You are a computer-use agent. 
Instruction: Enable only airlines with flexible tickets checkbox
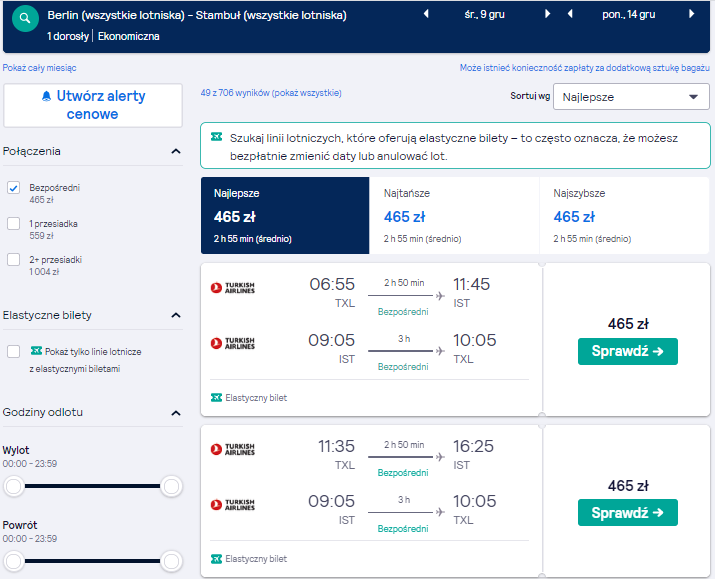coord(14,352)
